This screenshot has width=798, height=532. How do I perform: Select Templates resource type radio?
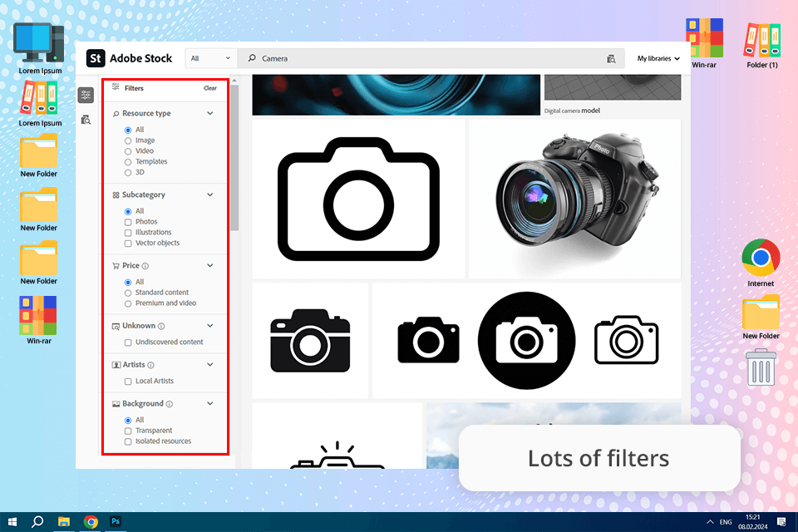128,162
